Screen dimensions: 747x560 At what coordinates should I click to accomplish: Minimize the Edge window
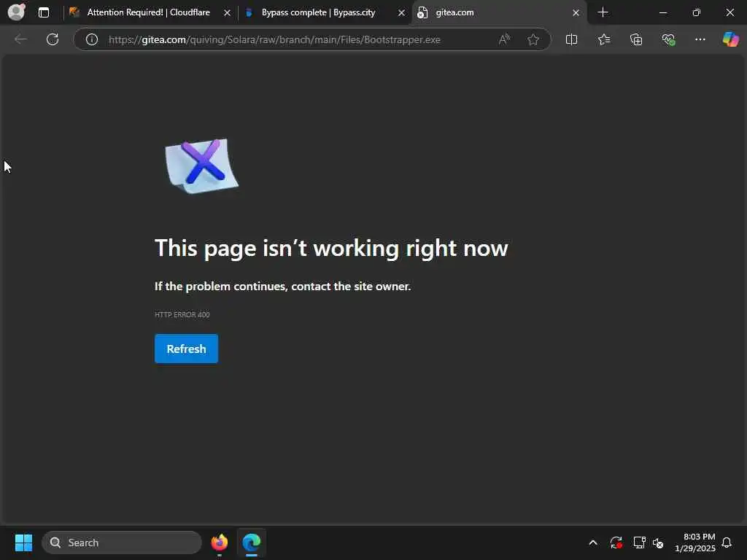(x=662, y=12)
